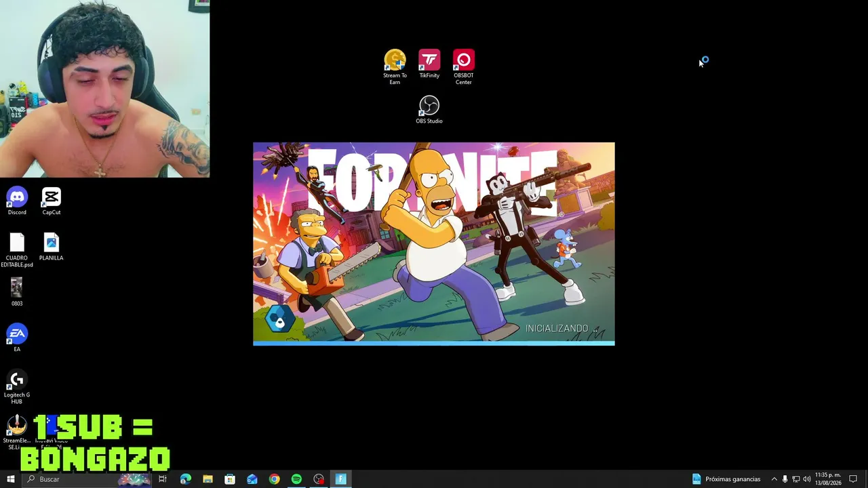
Task: Open the OBSBOT Center desktop icon
Action: (464, 67)
